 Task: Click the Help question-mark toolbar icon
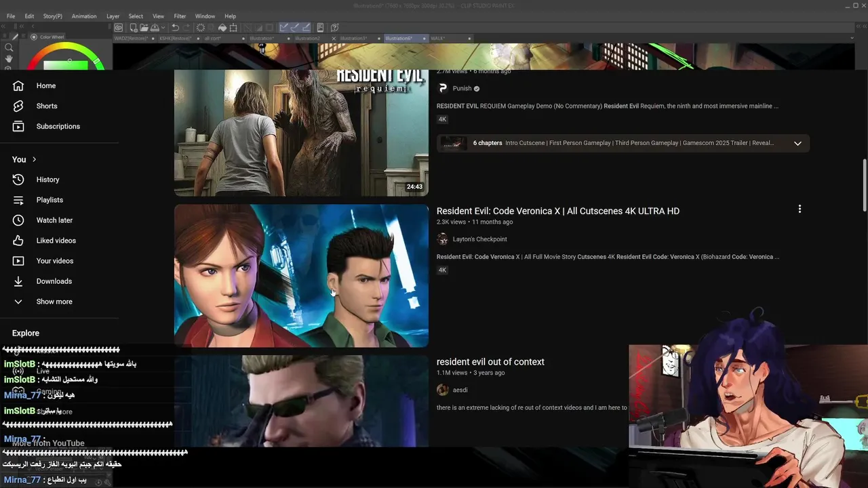pyautogui.click(x=334, y=28)
